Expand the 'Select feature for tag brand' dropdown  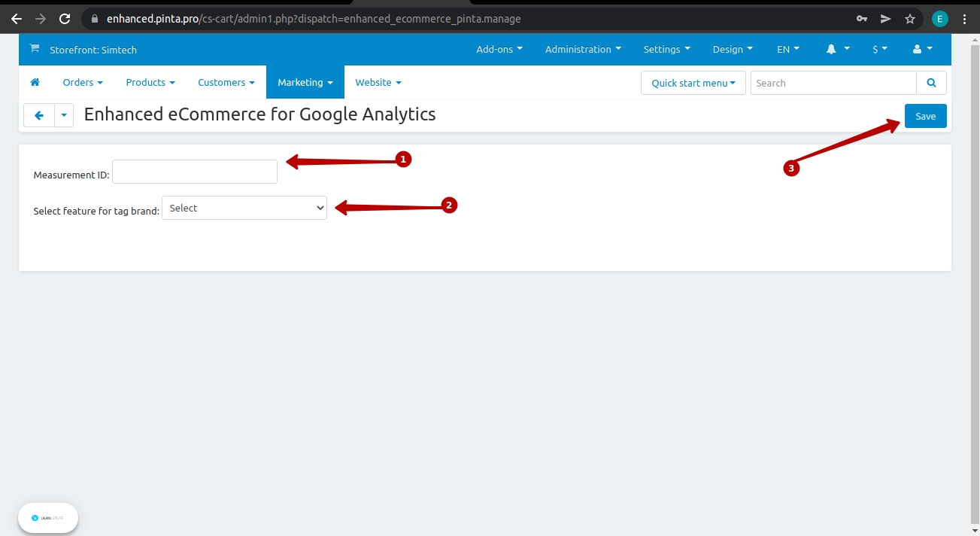click(x=244, y=209)
